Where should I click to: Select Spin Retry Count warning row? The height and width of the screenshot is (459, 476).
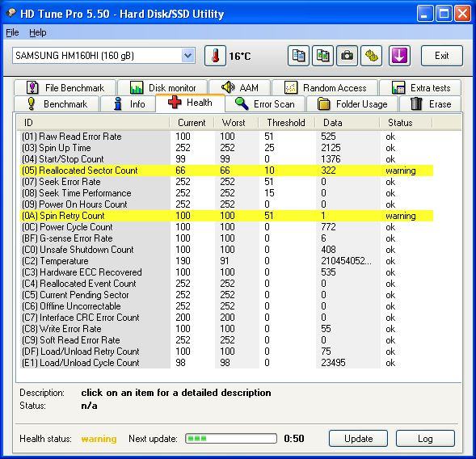pos(227,216)
